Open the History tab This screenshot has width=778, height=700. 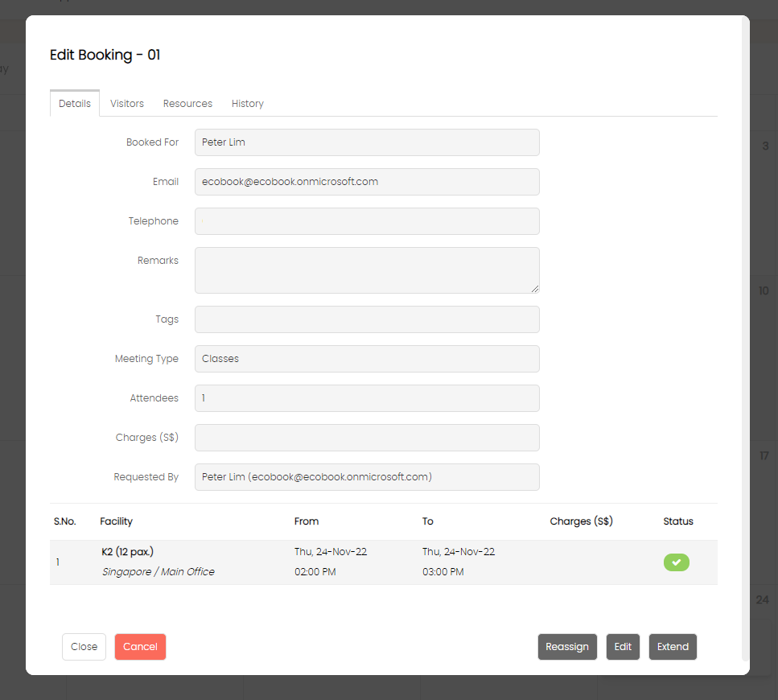pyautogui.click(x=248, y=103)
